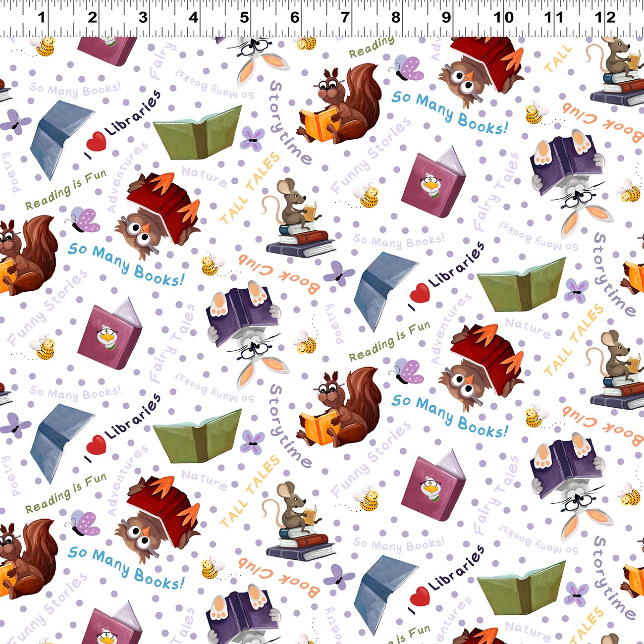Viewport: 644px width, 644px height.
Task: Pick the number 6 on the ruler
Action: pos(295,18)
